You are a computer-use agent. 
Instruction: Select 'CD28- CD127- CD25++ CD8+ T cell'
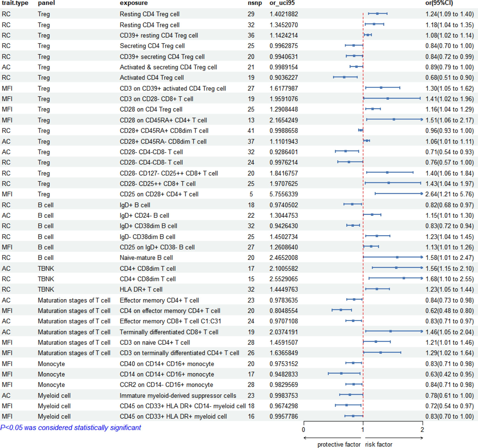[x=169, y=173]
